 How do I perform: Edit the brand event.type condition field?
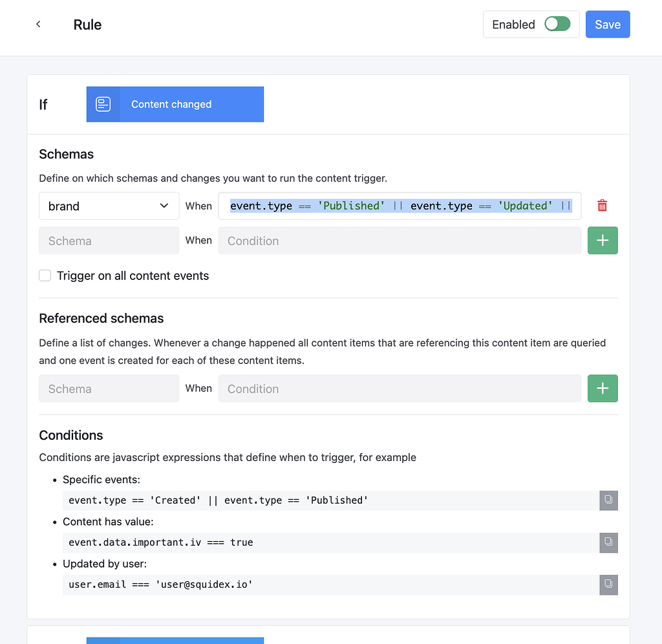400,206
